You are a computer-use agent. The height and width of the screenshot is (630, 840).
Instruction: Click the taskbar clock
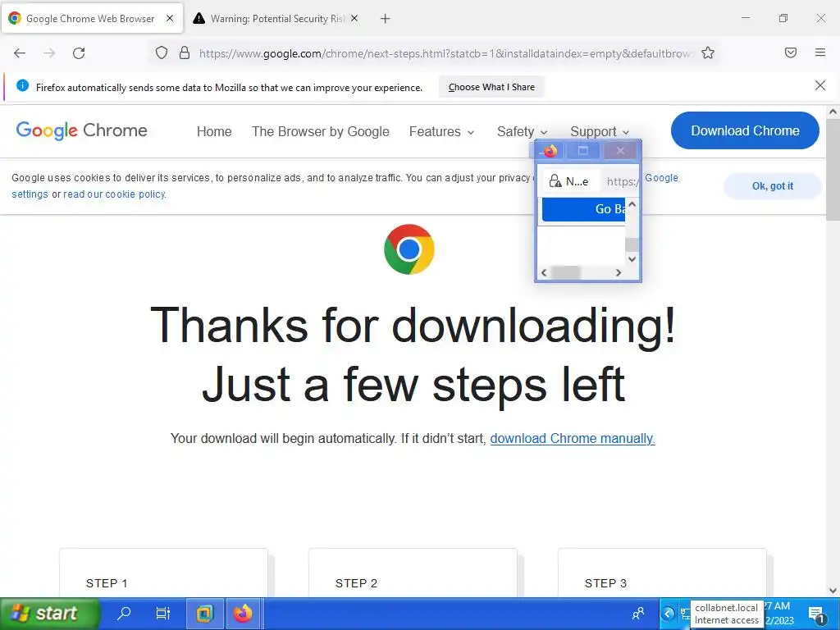(780, 614)
